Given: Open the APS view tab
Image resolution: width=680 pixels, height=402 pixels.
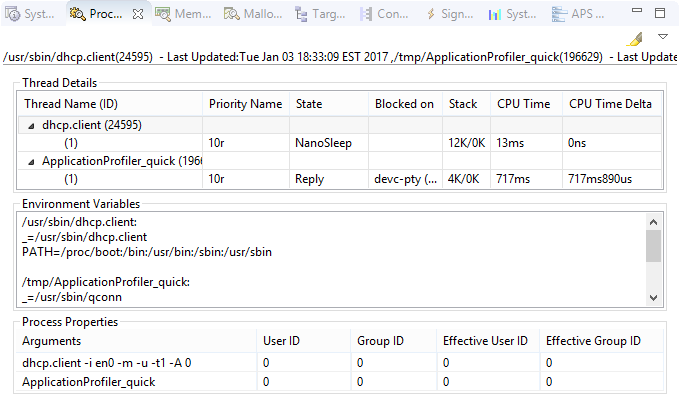Looking at the screenshot, I should 580,14.
